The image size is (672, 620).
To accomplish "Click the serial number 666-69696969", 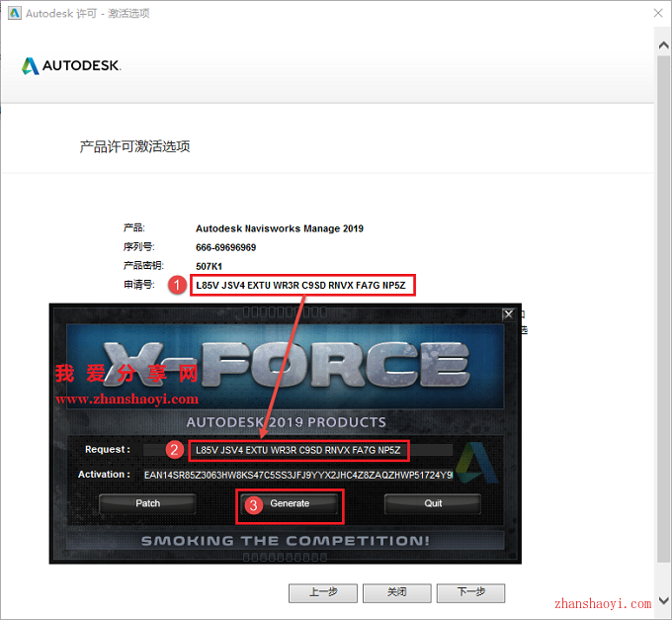I will (x=226, y=247).
